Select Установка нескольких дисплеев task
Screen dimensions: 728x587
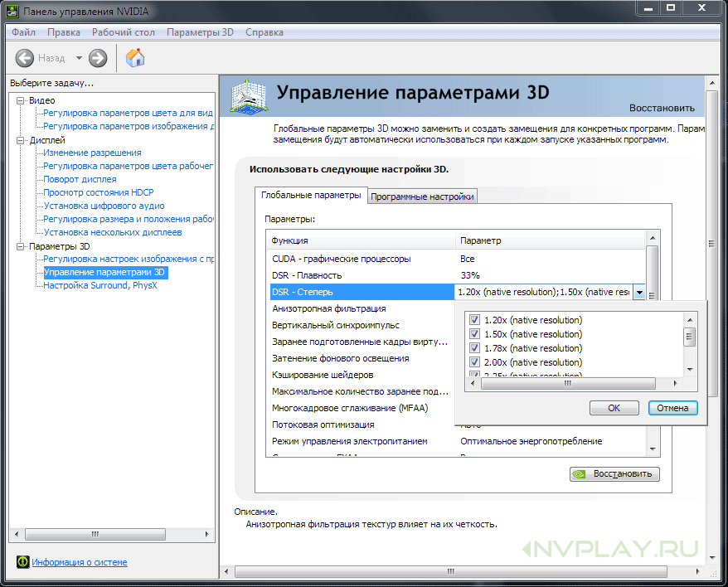coord(113,232)
